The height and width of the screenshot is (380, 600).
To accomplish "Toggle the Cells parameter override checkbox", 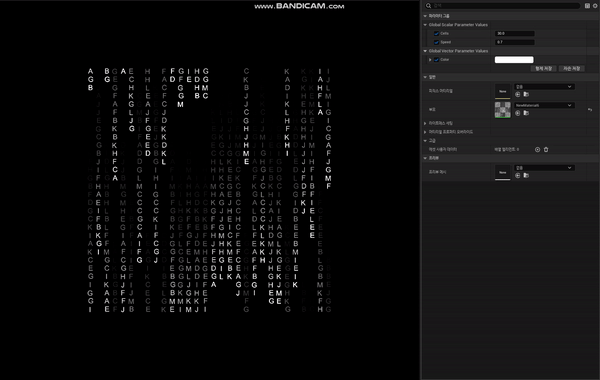I will (437, 34).
